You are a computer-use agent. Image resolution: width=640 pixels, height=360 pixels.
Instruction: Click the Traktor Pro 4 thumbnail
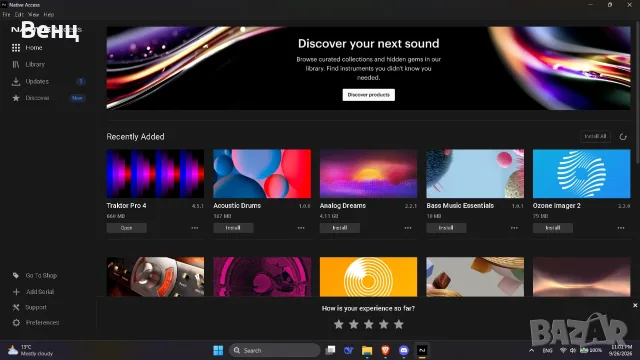[155, 174]
